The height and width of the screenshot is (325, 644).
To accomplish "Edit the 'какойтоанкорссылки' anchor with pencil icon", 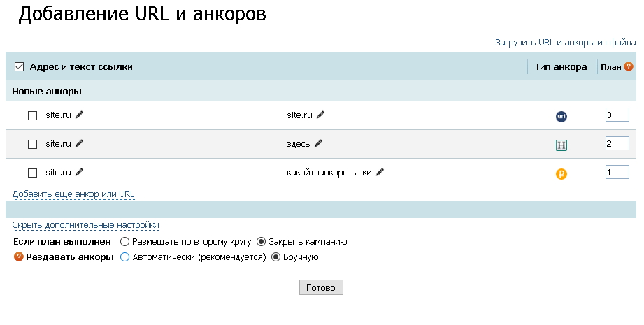I will [380, 171].
